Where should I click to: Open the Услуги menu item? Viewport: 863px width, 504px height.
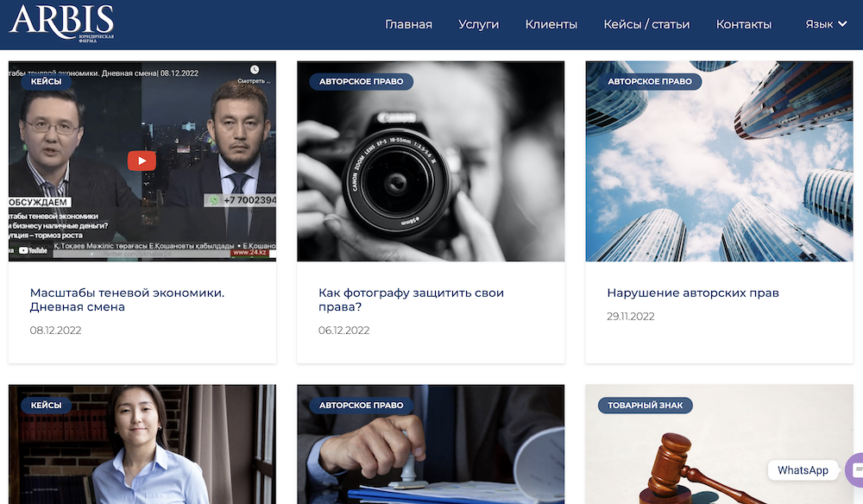478,24
